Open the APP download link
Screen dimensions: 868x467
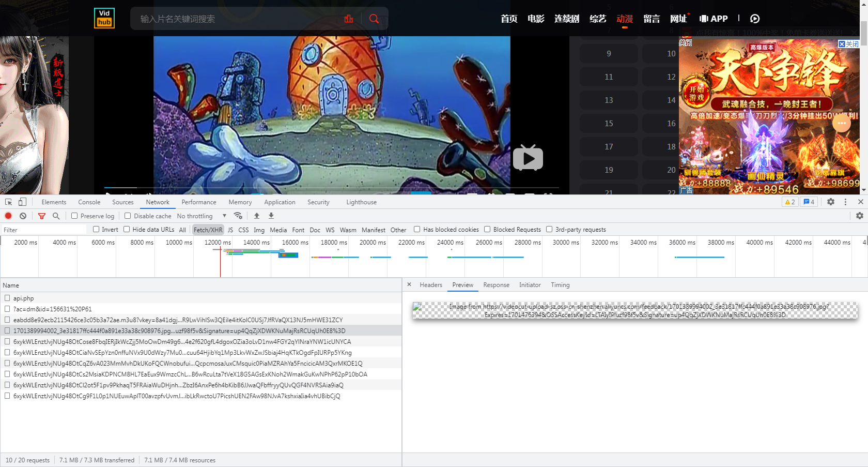coord(714,19)
